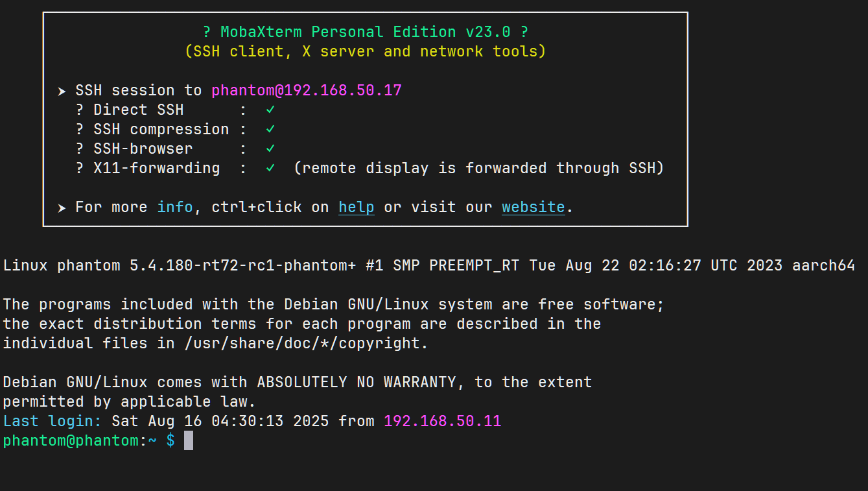Viewport: 868px width, 491px height.
Task: Click the kernel version line text
Action: 429,265
